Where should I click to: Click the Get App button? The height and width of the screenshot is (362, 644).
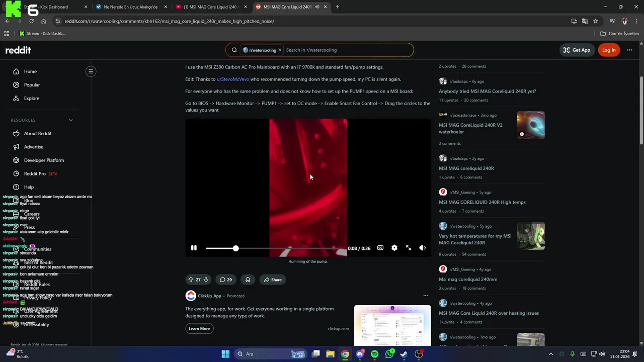coord(577,50)
